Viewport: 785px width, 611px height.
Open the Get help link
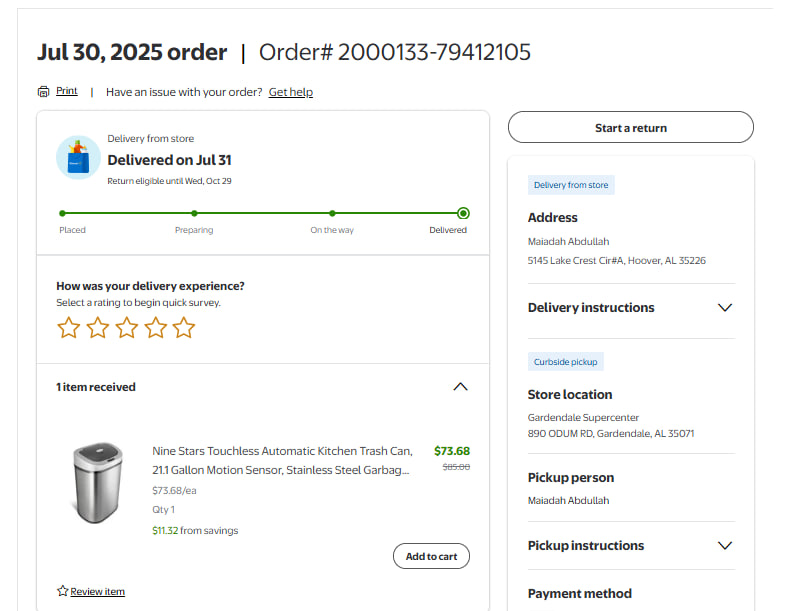[x=290, y=92]
